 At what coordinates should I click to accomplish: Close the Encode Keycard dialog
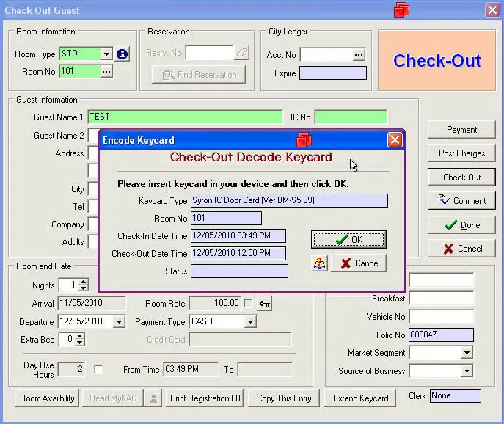point(395,140)
